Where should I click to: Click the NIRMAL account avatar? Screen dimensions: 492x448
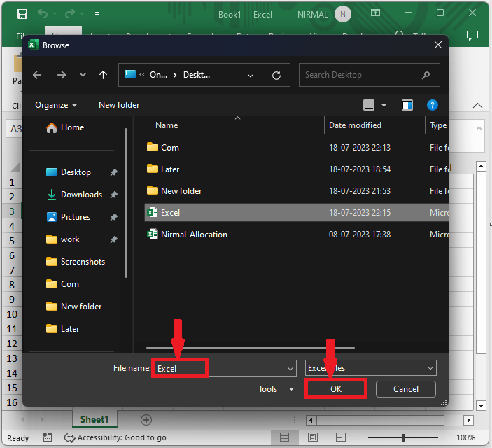[343, 14]
